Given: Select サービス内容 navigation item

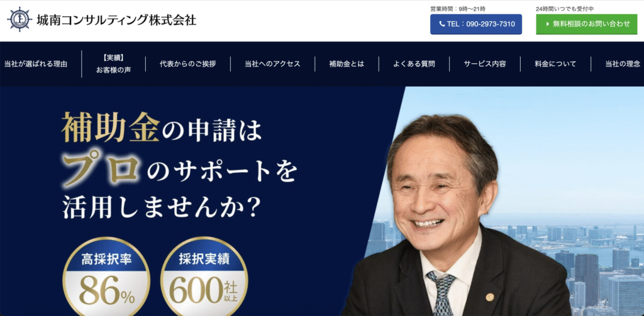Looking at the screenshot, I should tap(485, 64).
